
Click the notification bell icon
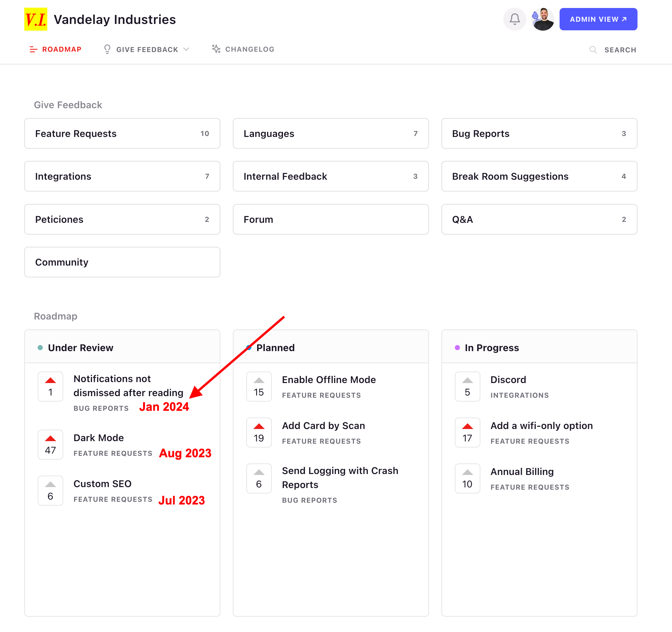point(515,19)
